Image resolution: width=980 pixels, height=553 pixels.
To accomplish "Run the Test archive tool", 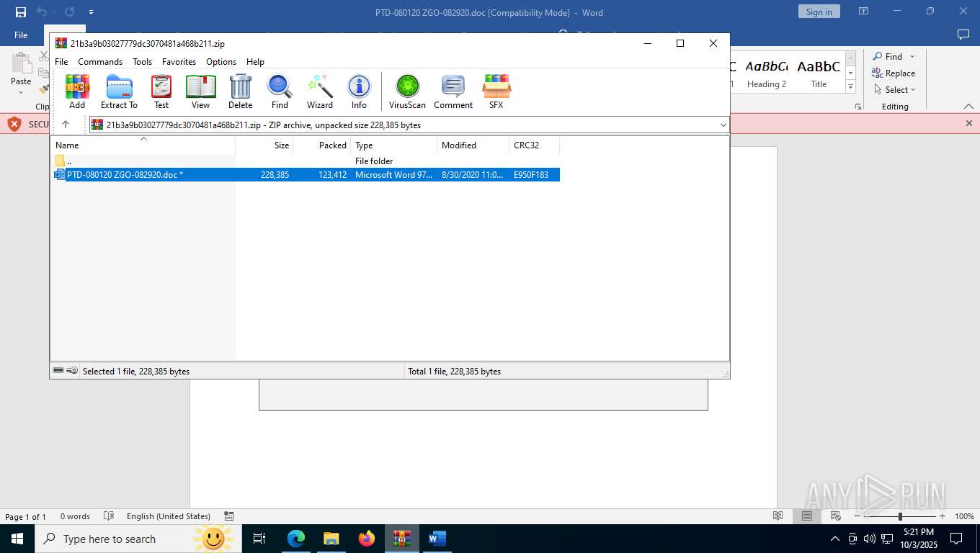I will click(x=161, y=91).
